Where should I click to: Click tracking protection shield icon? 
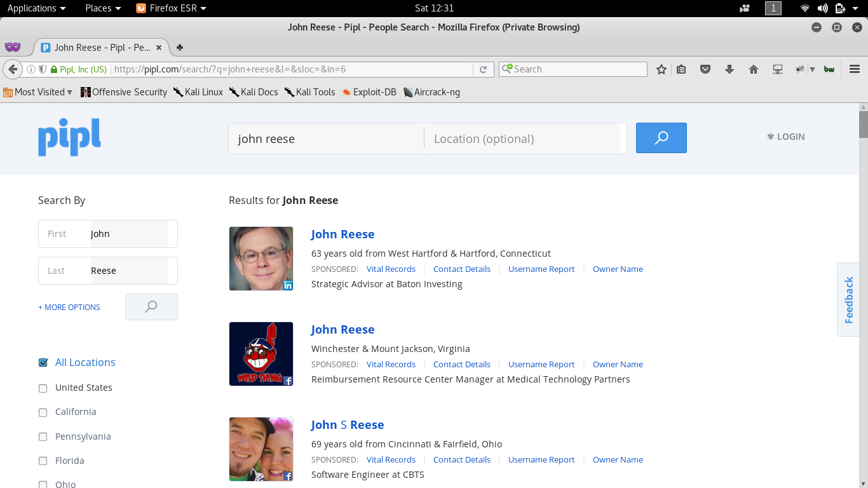(43, 69)
